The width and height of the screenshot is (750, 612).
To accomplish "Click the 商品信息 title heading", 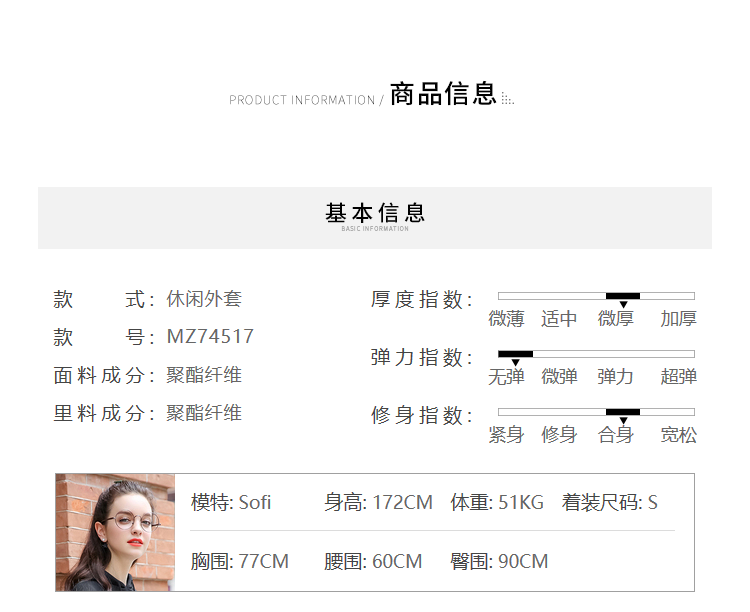I will 443,95.
